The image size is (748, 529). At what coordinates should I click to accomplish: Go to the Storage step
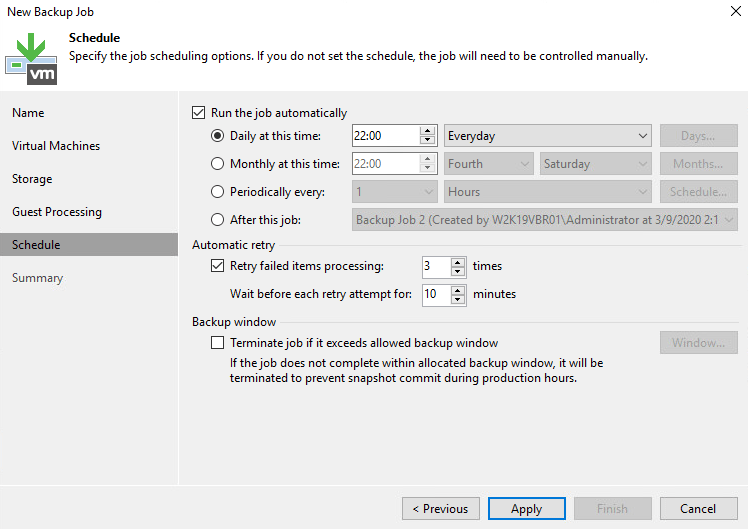pos(32,179)
